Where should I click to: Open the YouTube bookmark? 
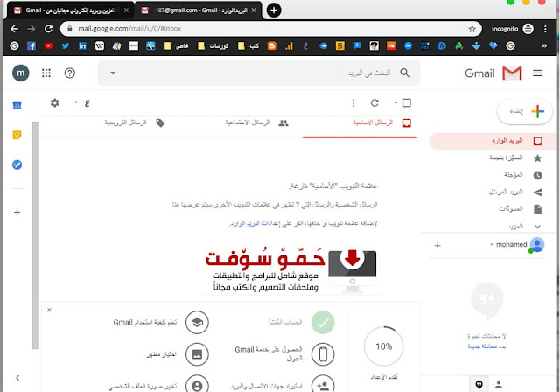click(x=48, y=45)
